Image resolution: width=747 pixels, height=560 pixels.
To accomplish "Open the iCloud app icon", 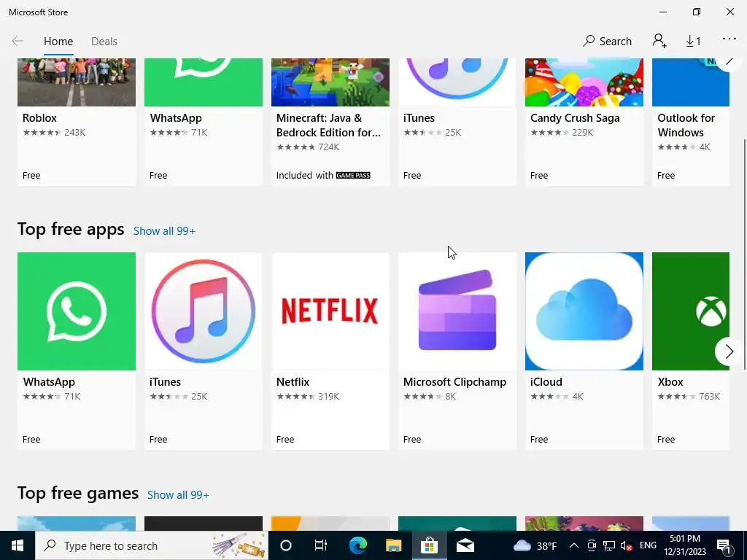I will [x=584, y=311].
